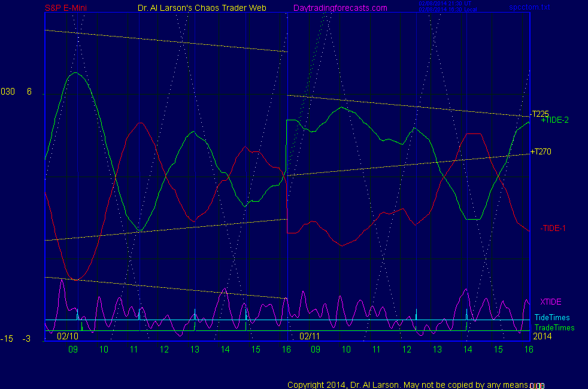Click the -15 value on the y-axis
588x389 pixels.
(7, 339)
